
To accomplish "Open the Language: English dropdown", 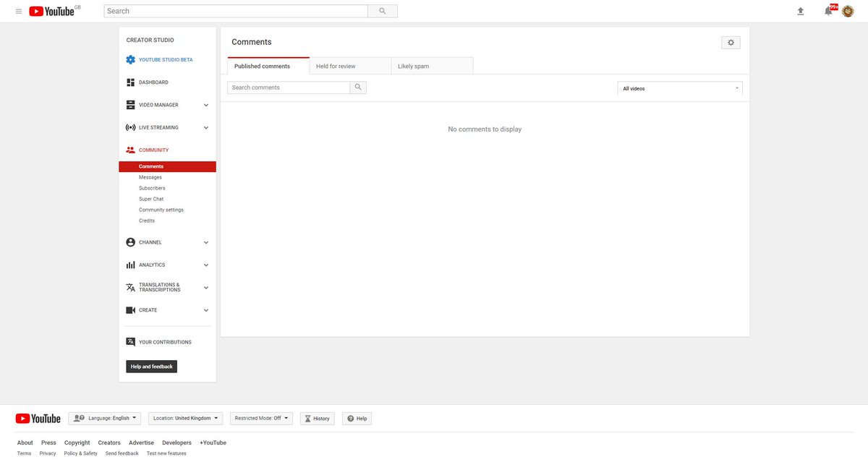I will point(105,418).
